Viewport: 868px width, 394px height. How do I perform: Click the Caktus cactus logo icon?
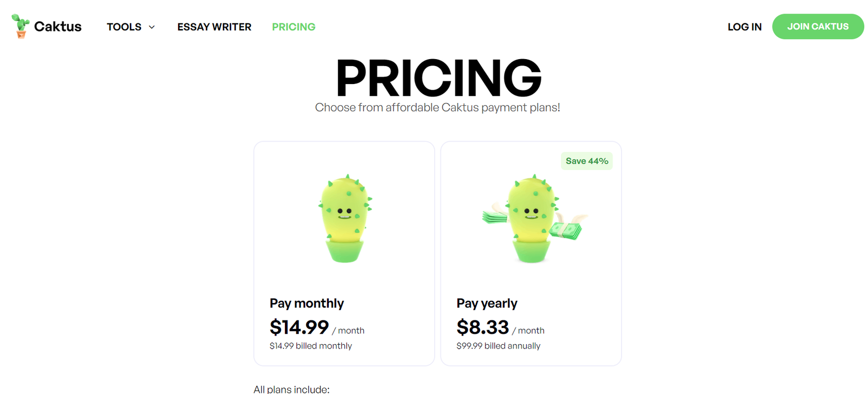pyautogui.click(x=21, y=27)
